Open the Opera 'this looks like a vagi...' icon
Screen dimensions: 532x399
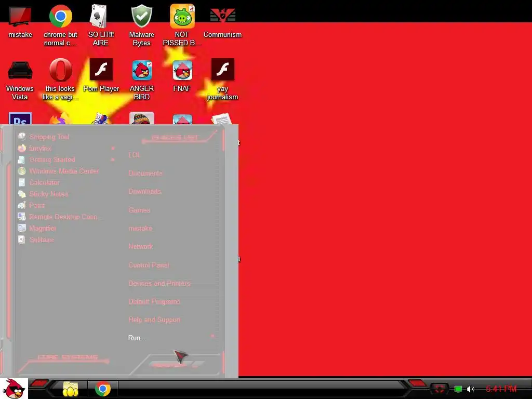(60, 79)
